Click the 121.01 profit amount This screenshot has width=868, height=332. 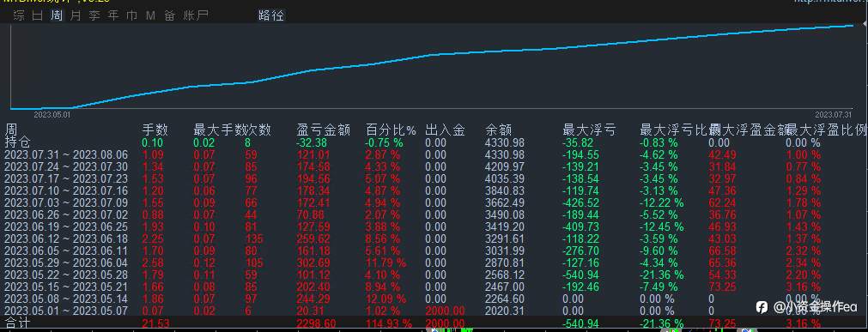point(313,154)
